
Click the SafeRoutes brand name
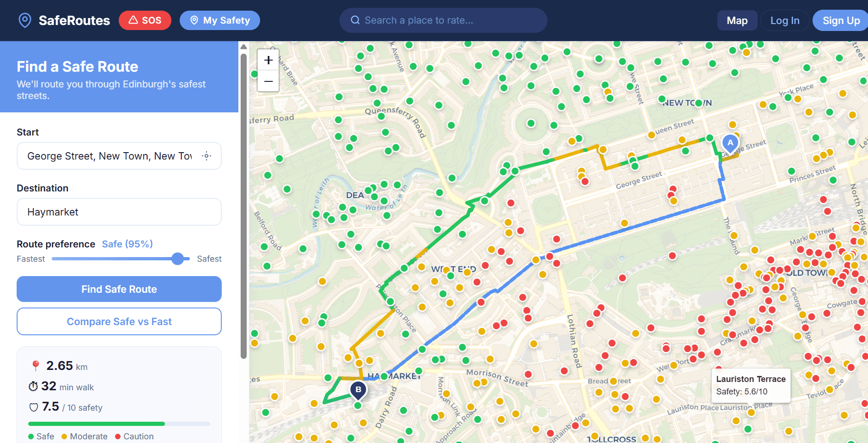coord(74,20)
